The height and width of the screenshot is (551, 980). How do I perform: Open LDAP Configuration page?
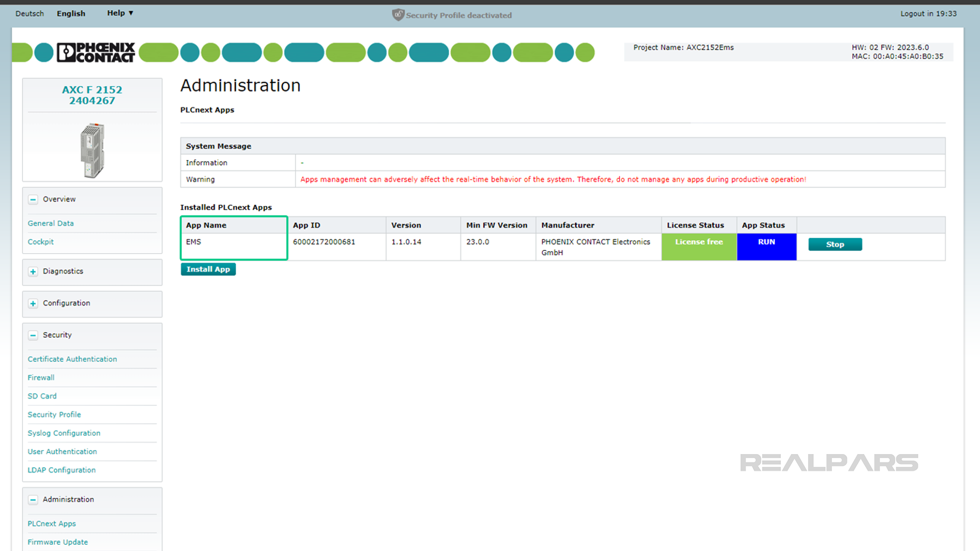(61, 469)
